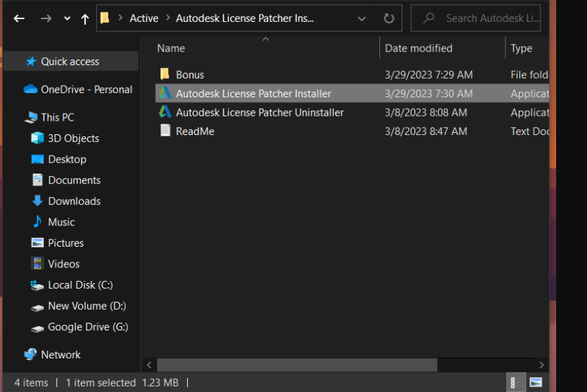
Task: Open Quick access in navigation pane
Action: point(69,61)
